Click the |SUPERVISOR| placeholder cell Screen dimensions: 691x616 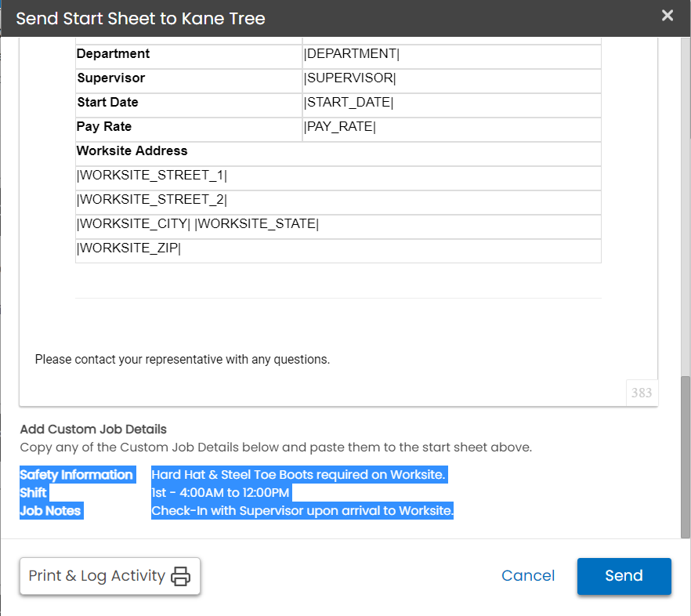350,78
